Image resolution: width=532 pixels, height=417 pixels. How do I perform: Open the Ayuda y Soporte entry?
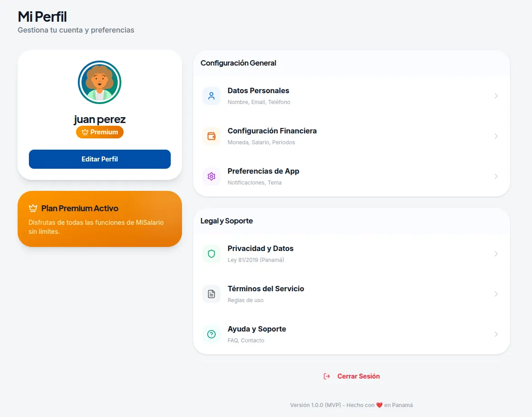351,334
